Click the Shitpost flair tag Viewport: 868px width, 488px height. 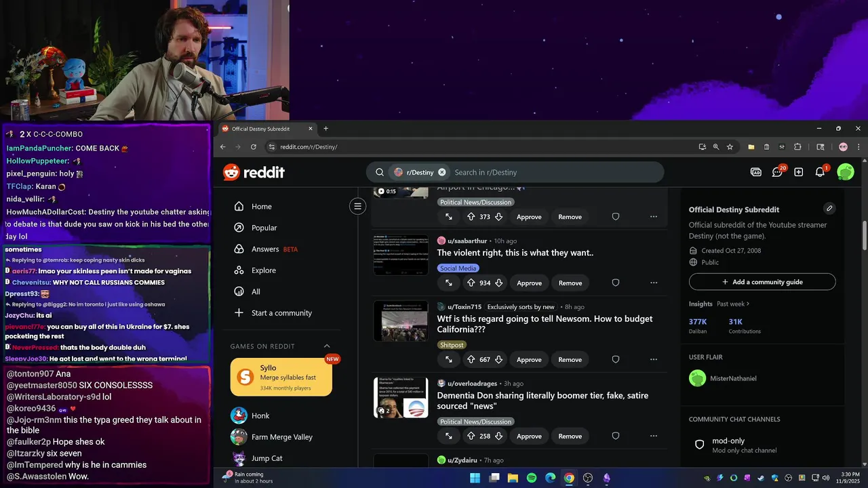[452, 345]
